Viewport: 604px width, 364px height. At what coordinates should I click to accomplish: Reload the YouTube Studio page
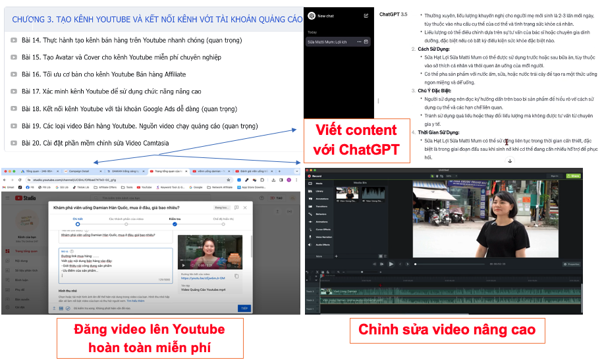(20, 180)
